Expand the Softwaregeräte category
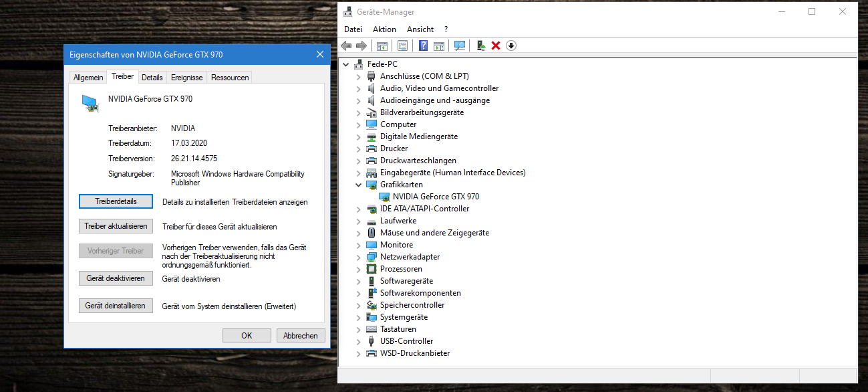This screenshot has height=392, width=868. [x=358, y=281]
